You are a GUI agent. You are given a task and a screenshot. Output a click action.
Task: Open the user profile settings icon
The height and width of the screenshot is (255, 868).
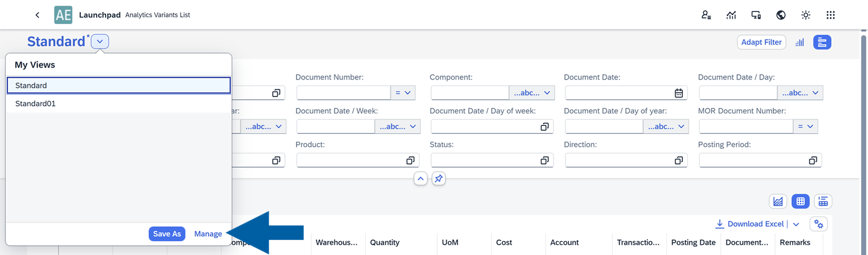[706, 15]
